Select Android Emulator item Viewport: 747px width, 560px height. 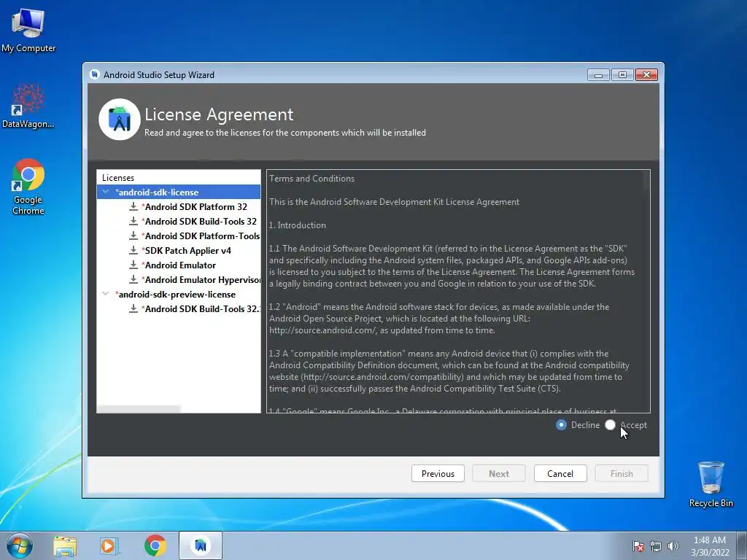pyautogui.click(x=180, y=265)
